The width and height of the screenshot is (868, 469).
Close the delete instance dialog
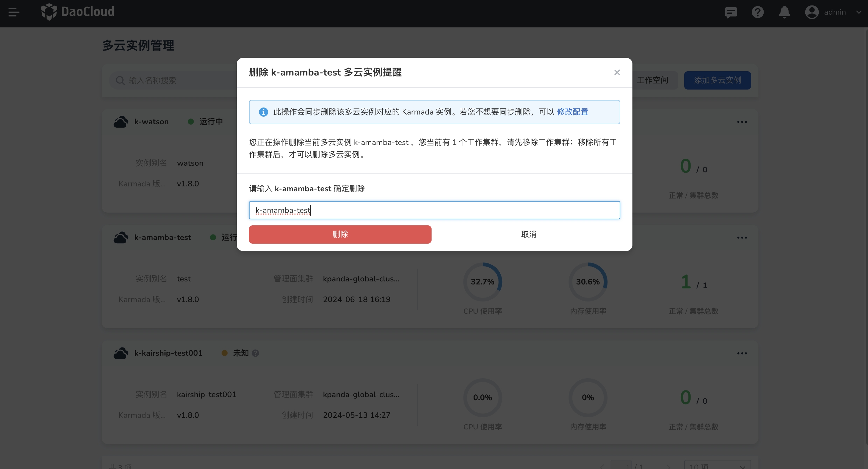tap(617, 72)
